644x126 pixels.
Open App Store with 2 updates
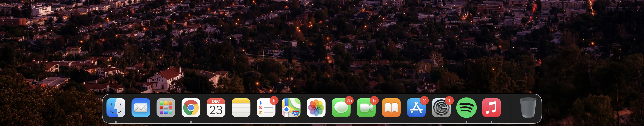[416, 108]
